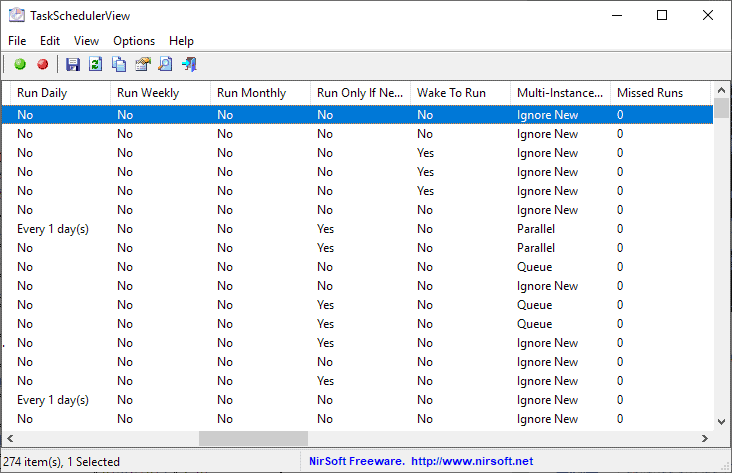Close the TaskSchedulerView window

[x=708, y=15]
